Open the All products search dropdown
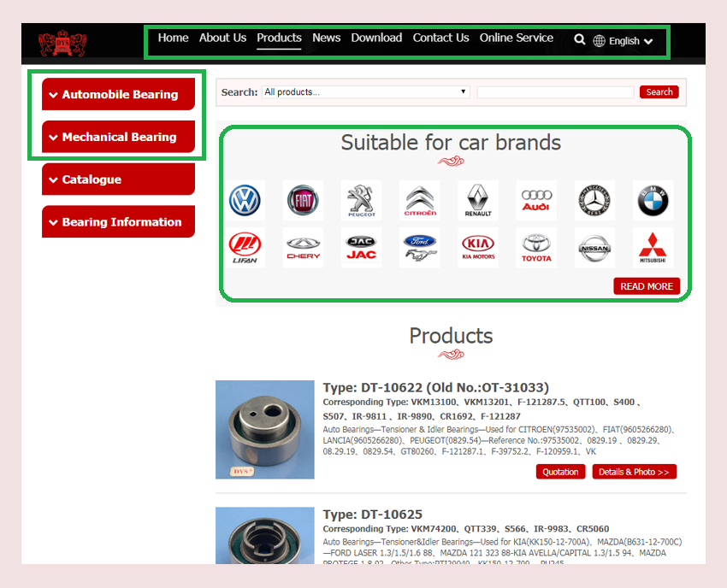 (366, 92)
